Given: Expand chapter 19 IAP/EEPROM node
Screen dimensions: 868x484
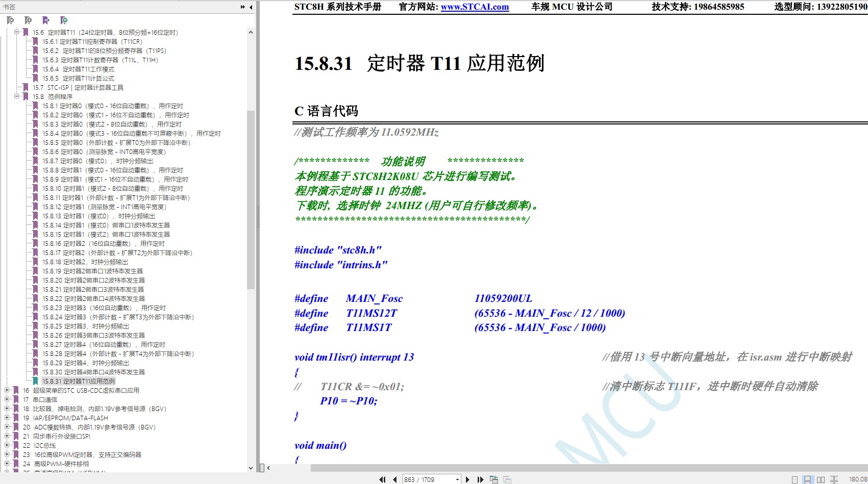Looking at the screenshot, I should tap(7, 418).
